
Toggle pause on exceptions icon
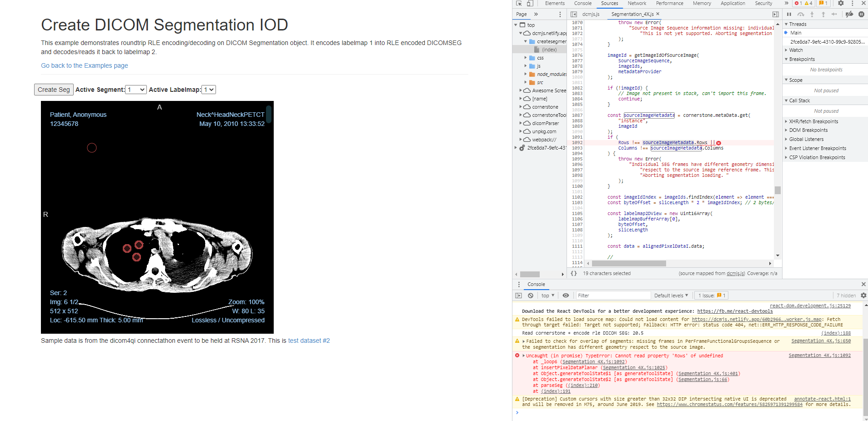[x=861, y=15]
